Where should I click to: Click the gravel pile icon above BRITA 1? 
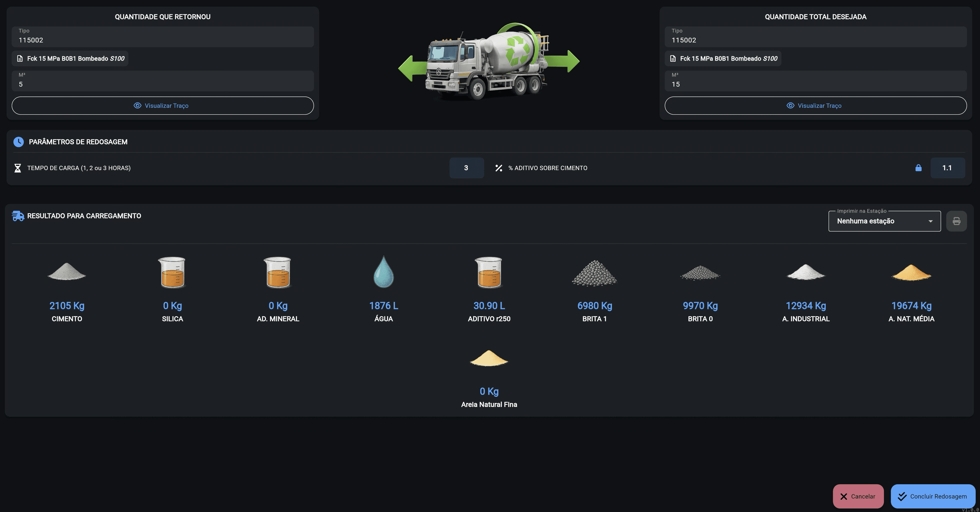[x=595, y=273]
